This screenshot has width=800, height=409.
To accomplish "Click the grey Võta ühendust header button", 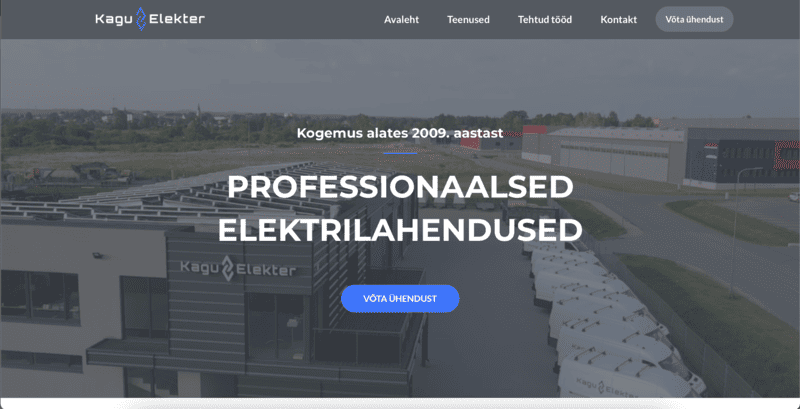I will point(694,19).
